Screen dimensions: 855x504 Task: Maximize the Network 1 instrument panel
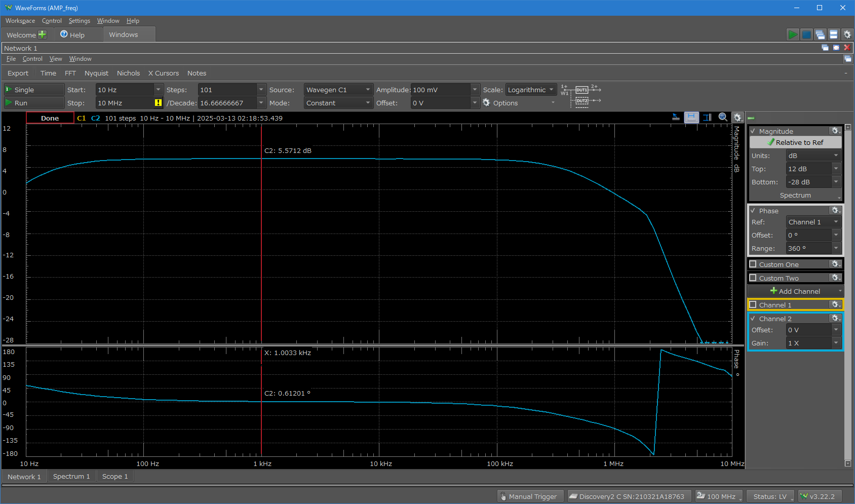836,48
